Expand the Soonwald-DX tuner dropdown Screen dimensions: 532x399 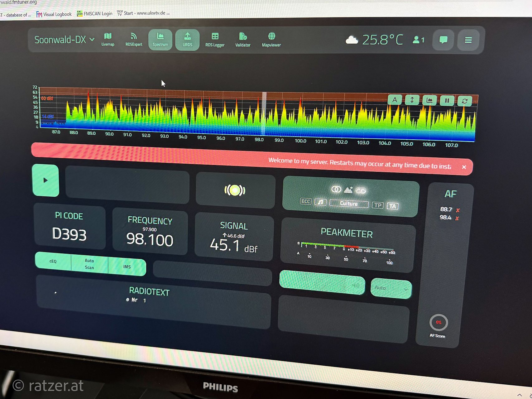tap(64, 40)
